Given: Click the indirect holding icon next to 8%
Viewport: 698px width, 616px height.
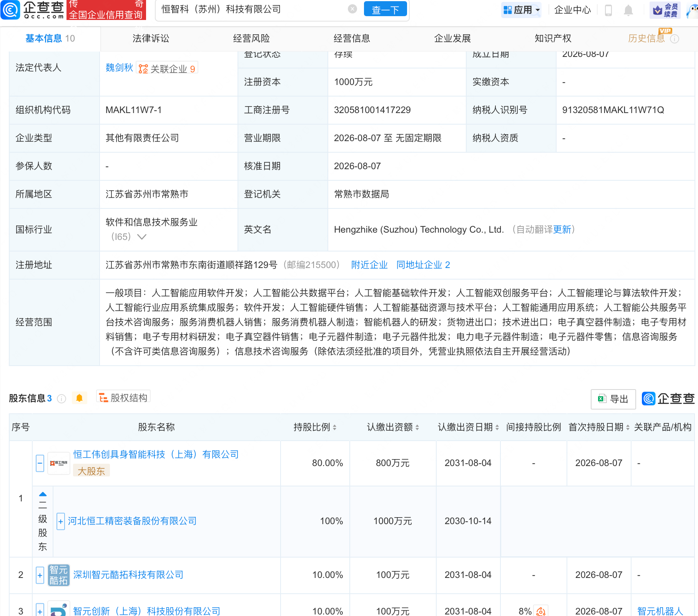Looking at the screenshot, I should (541, 611).
